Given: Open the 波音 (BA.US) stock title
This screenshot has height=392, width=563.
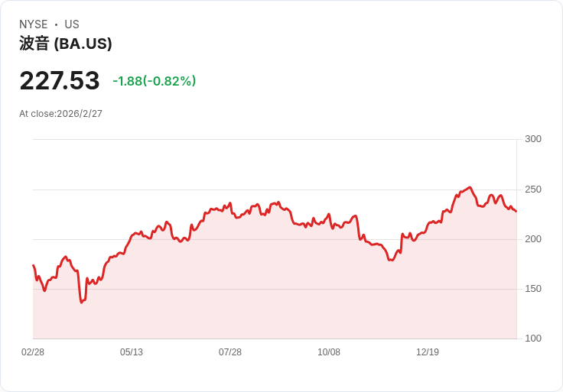Looking at the screenshot, I should point(66,44).
